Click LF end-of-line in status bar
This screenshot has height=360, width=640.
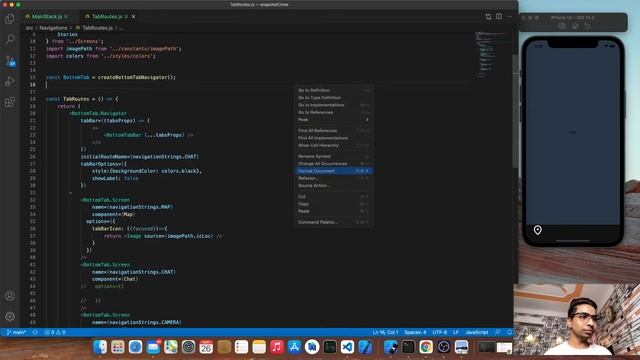(456, 332)
